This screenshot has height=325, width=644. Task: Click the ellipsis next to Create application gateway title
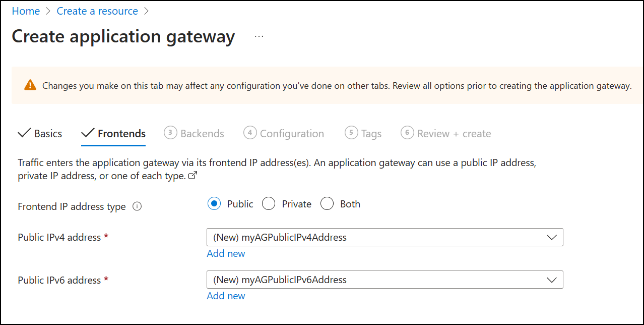pos(259,36)
